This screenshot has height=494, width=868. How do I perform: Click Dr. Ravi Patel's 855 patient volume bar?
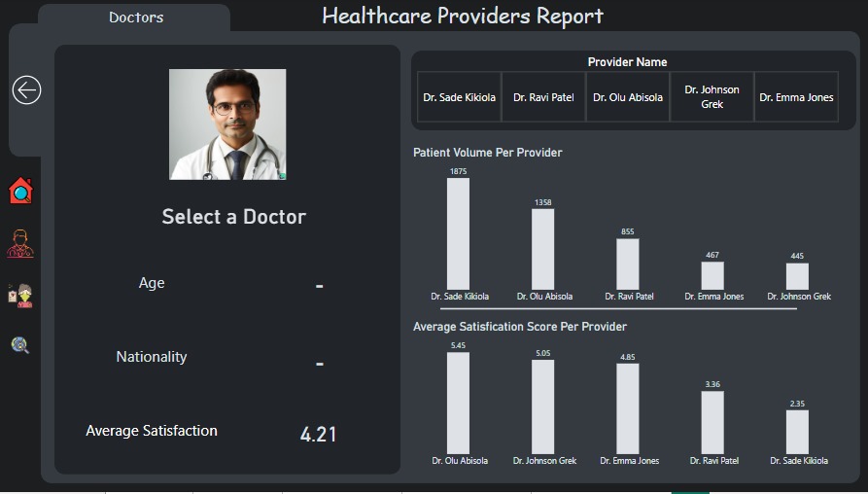pos(627,264)
